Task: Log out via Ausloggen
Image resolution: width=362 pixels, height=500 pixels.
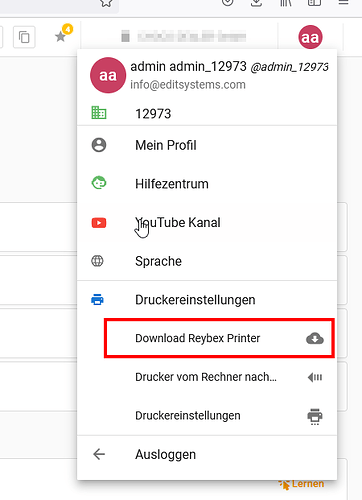Action: tap(207, 454)
